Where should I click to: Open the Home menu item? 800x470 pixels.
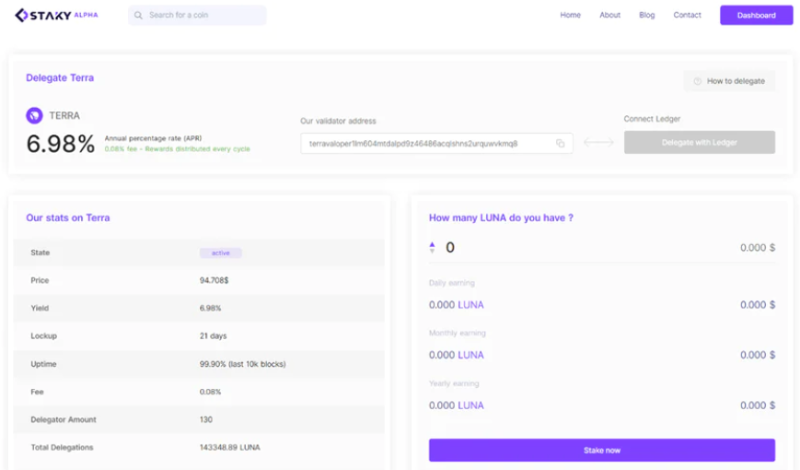pyautogui.click(x=570, y=15)
